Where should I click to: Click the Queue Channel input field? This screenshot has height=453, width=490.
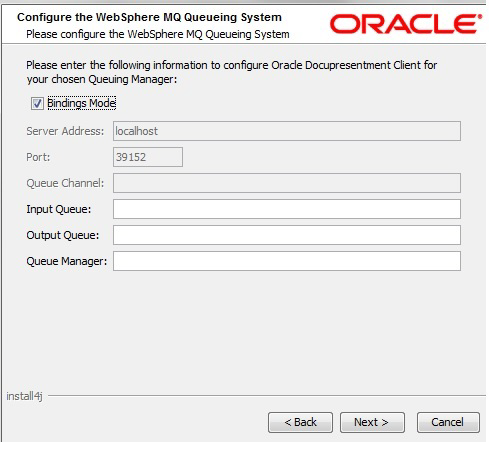click(x=287, y=183)
